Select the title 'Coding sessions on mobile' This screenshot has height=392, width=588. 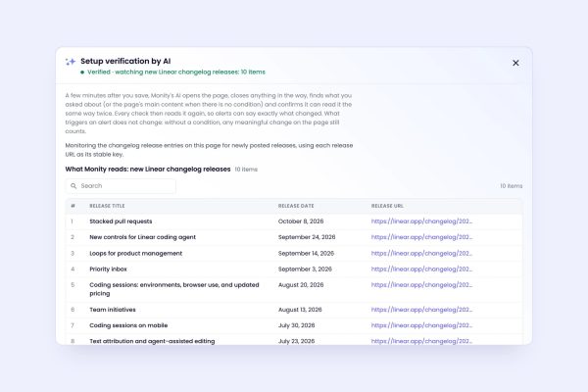coord(128,325)
